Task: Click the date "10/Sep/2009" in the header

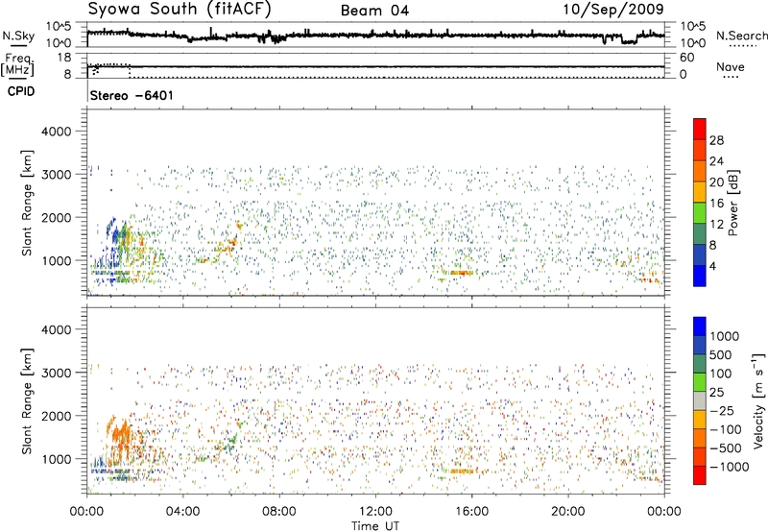Action: tap(612, 10)
